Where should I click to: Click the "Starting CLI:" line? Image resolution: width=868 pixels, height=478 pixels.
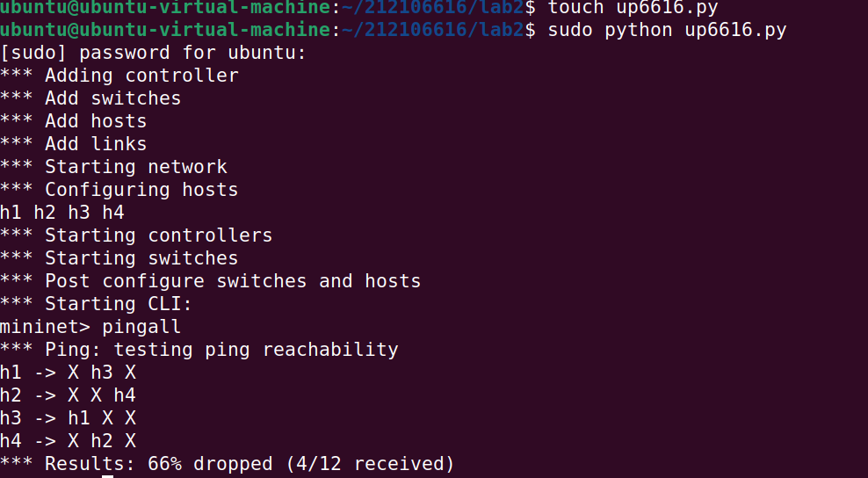(97, 304)
